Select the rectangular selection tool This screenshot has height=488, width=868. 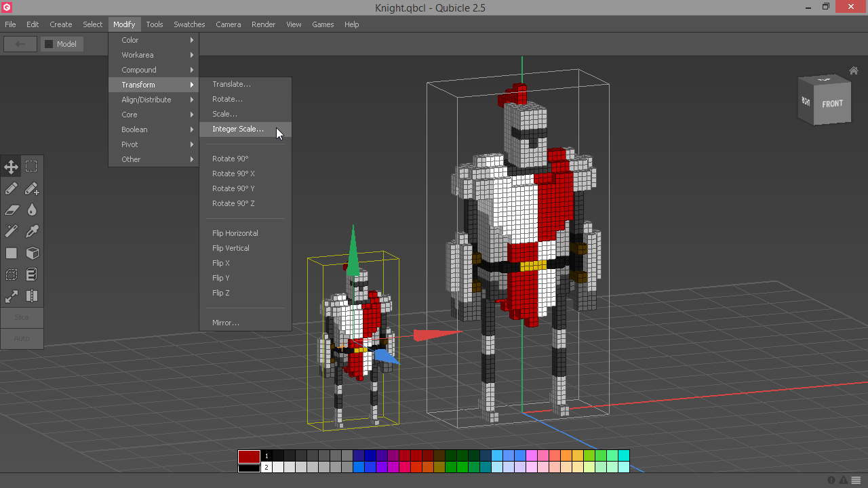32,167
